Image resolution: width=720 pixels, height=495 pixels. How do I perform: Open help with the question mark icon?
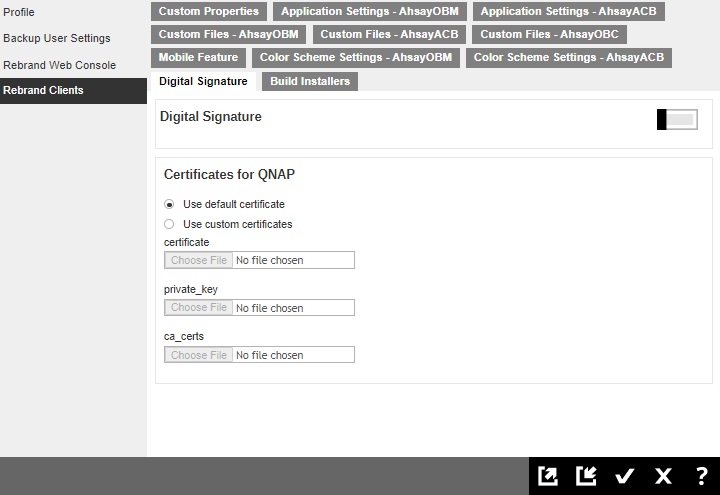(x=701, y=476)
